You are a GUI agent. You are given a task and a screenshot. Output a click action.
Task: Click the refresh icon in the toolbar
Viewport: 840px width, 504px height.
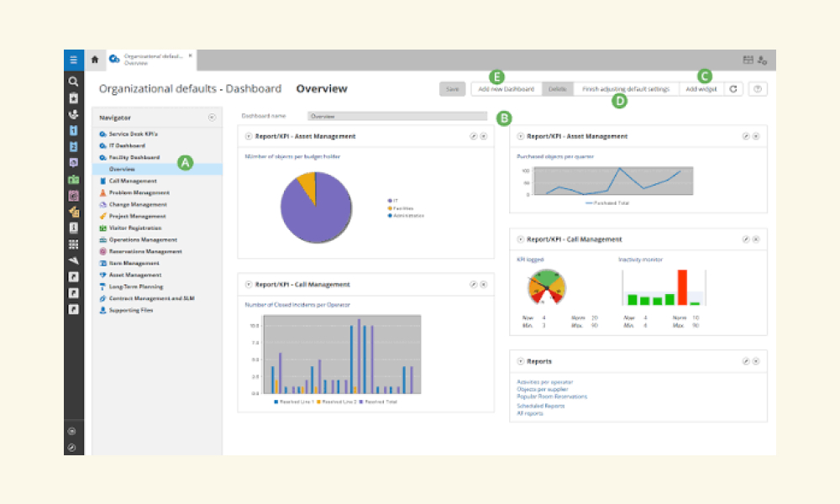click(x=733, y=89)
